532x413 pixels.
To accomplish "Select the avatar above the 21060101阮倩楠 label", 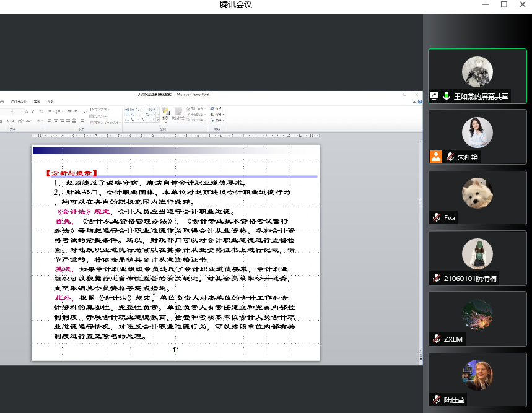I will (x=477, y=254).
